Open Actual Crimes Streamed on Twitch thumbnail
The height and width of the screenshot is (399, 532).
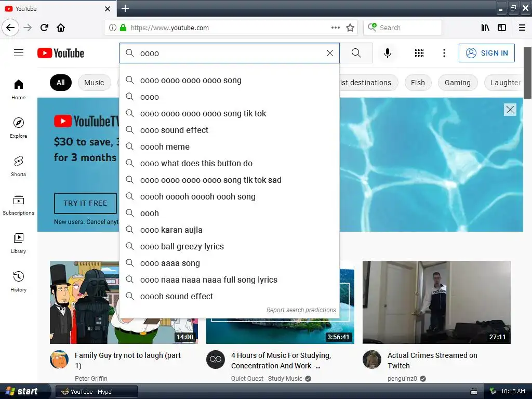pyautogui.click(x=436, y=302)
